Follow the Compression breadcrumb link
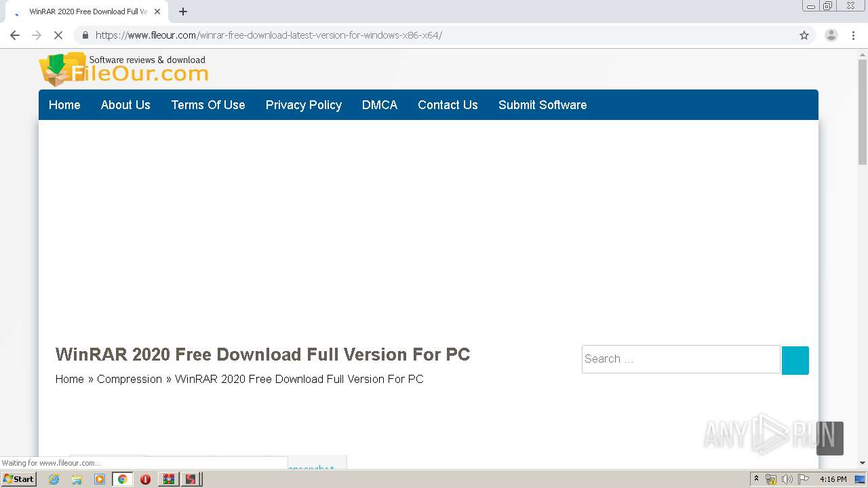This screenshot has height=488, width=868. (130, 379)
